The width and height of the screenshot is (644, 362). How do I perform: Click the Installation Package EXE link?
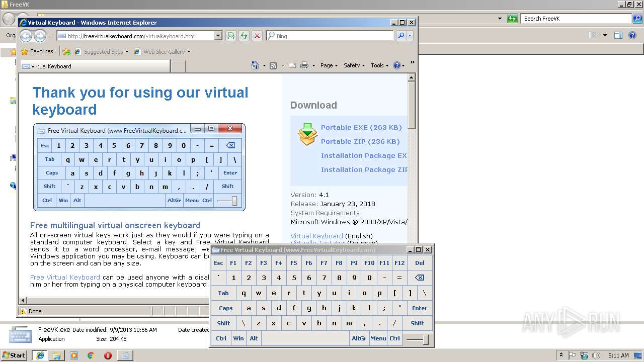tap(364, 155)
